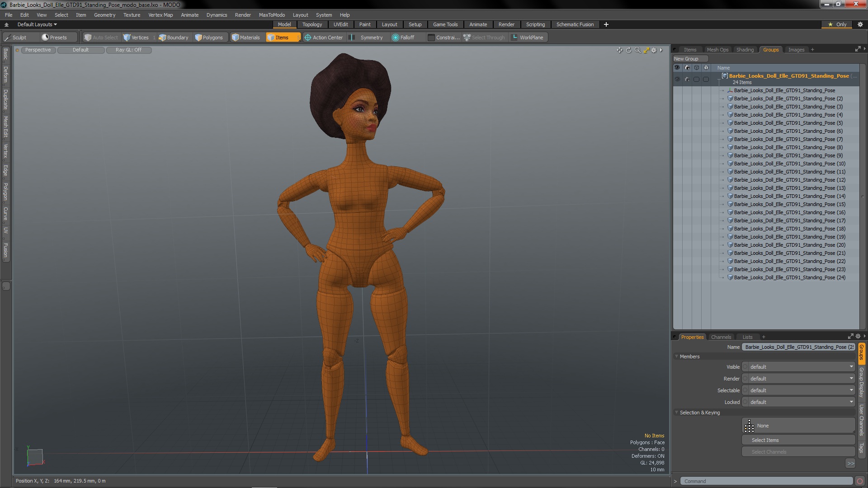The image size is (868, 488).
Task: Collapse the Selection & Keying section
Action: (677, 413)
